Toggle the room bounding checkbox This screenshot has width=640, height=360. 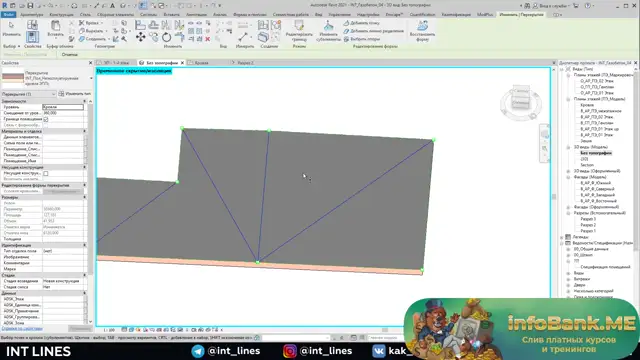tap(46, 119)
